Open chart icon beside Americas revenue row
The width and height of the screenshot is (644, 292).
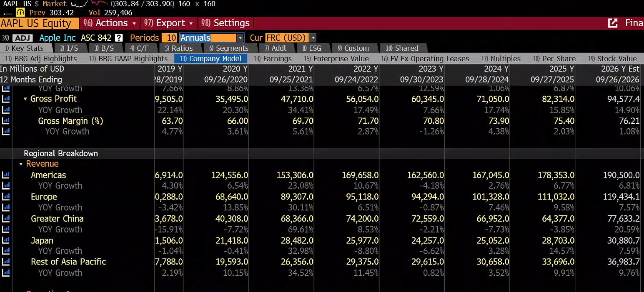6,175
